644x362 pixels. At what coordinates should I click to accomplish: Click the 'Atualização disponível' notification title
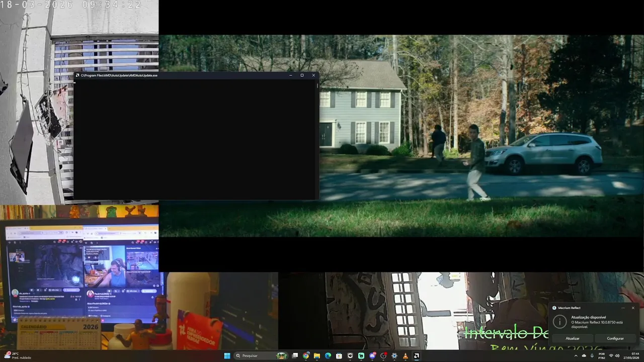click(x=589, y=317)
